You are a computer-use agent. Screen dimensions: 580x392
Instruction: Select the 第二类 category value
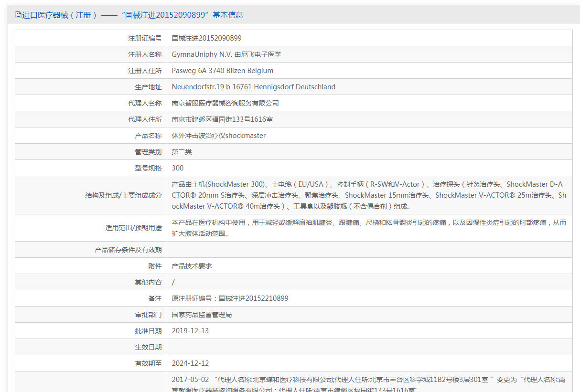(182, 152)
